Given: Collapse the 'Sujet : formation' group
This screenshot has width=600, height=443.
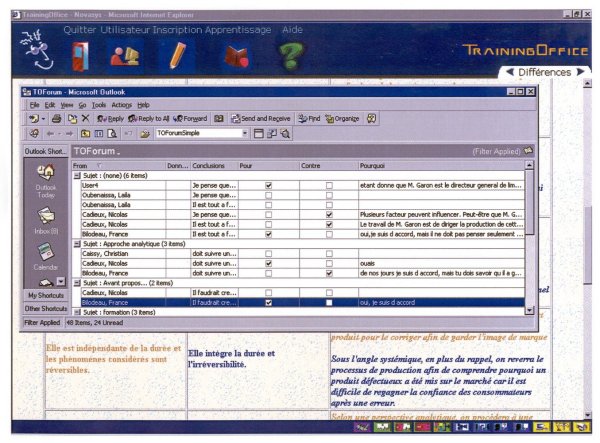Looking at the screenshot, I should click(77, 312).
